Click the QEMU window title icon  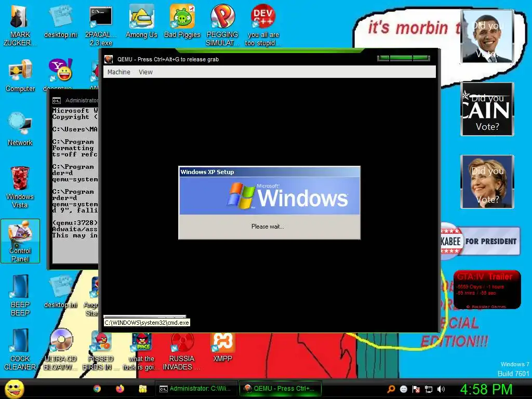[x=109, y=59]
